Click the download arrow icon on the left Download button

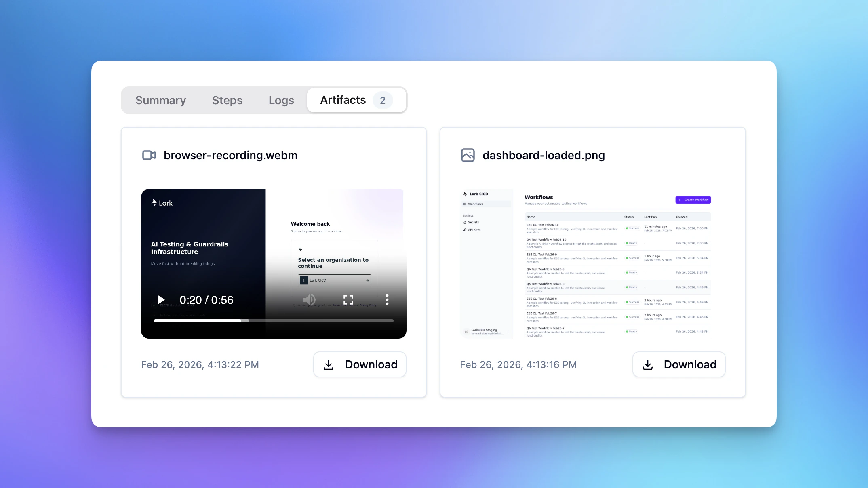[329, 364]
